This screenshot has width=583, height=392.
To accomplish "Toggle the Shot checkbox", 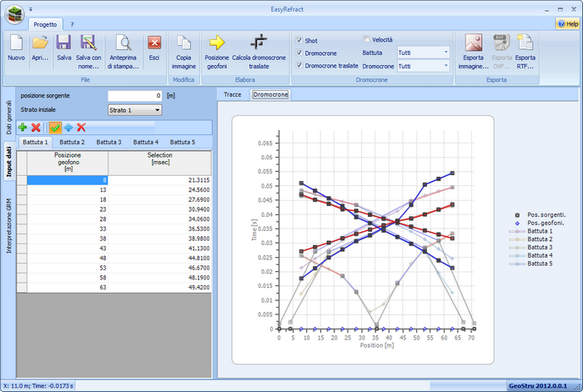I will (299, 40).
